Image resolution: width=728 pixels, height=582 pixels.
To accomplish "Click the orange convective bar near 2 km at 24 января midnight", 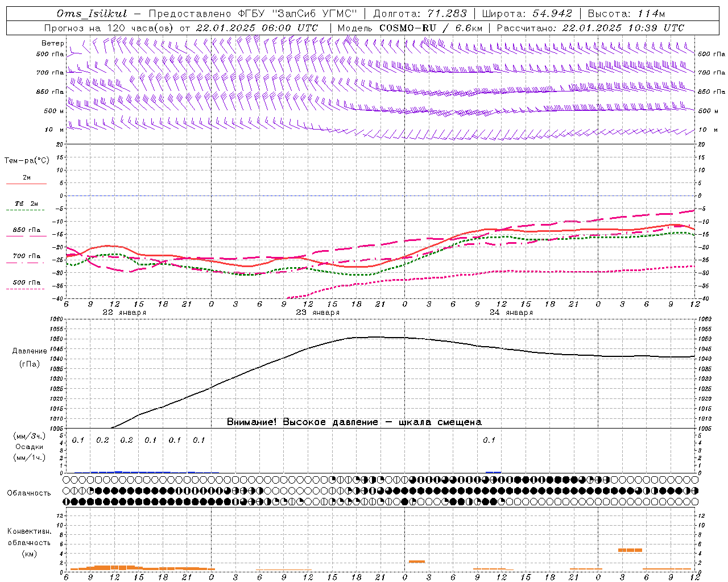I will [417, 562].
